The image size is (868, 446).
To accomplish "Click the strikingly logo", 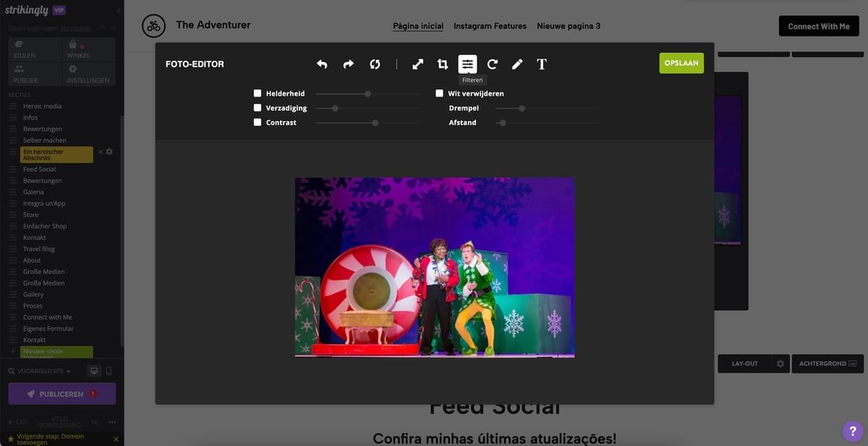I will pos(27,10).
